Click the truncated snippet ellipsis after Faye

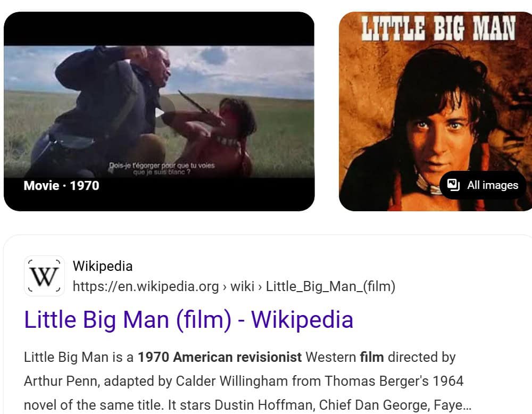pos(467,405)
